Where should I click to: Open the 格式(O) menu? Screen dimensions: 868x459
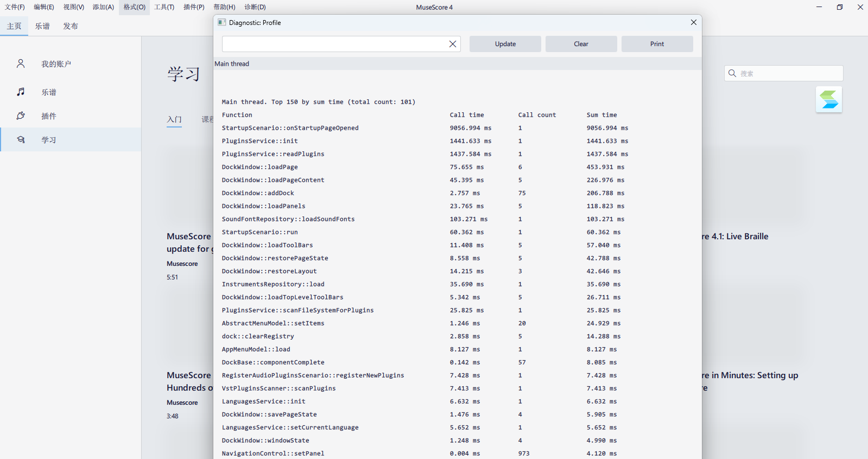click(x=134, y=7)
